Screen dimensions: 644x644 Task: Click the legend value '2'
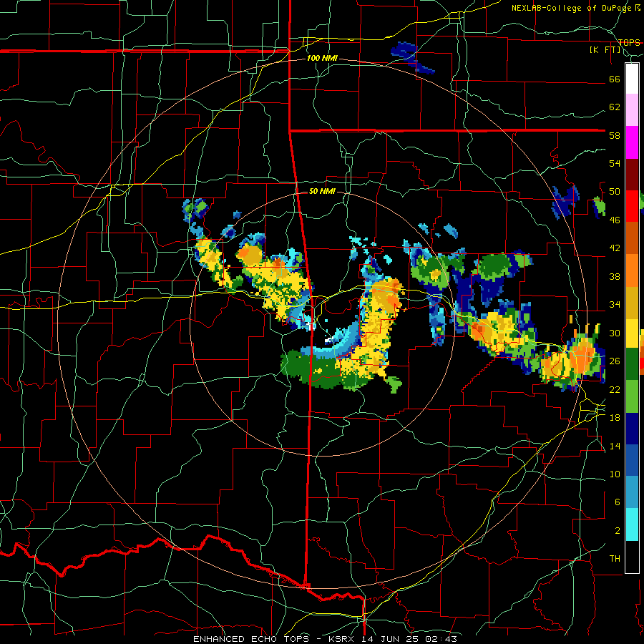(618, 531)
